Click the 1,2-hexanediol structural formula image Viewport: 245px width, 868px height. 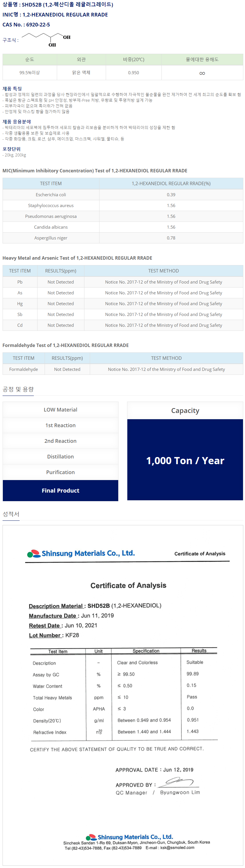click(46, 40)
